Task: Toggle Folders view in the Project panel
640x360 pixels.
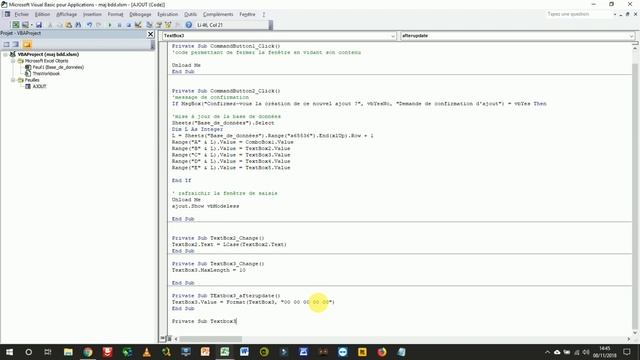Action: point(27,44)
